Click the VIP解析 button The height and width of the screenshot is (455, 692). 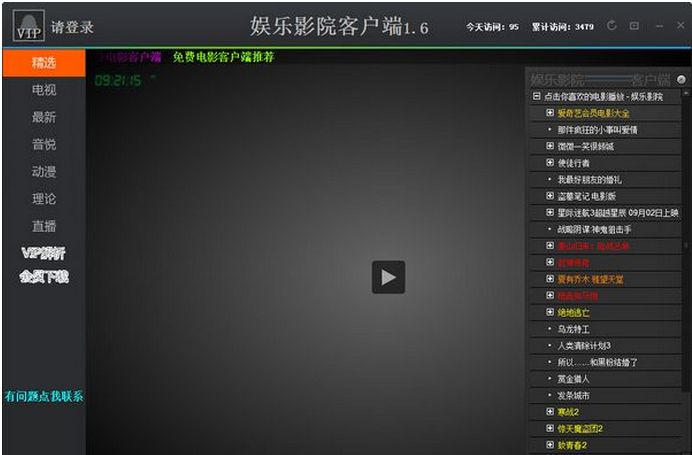(43, 253)
